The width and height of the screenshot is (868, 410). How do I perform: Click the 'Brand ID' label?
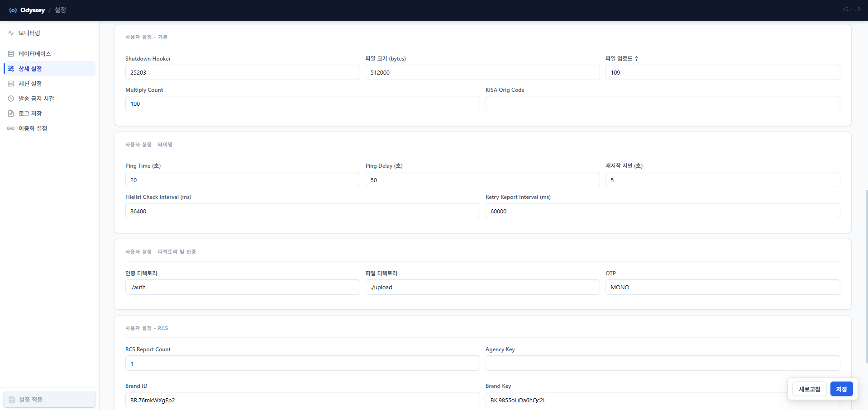click(136, 386)
